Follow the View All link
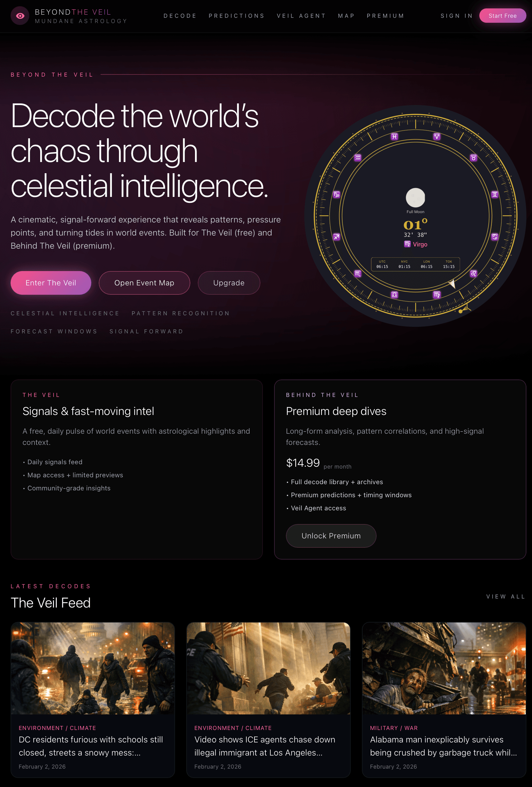Viewport: 532px width, 787px height. (506, 596)
